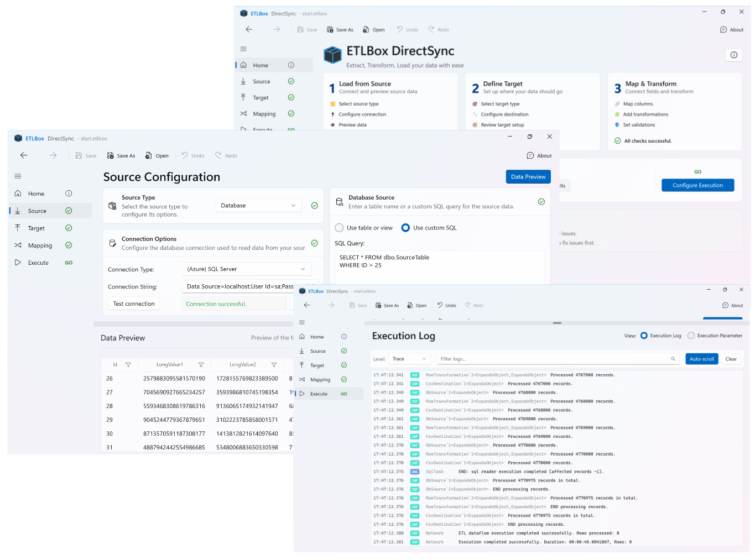Select the Use table or view option

coord(340,228)
